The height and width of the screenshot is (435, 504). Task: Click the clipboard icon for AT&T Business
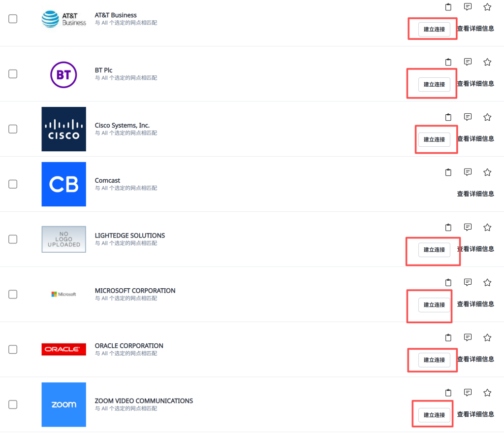448,7
